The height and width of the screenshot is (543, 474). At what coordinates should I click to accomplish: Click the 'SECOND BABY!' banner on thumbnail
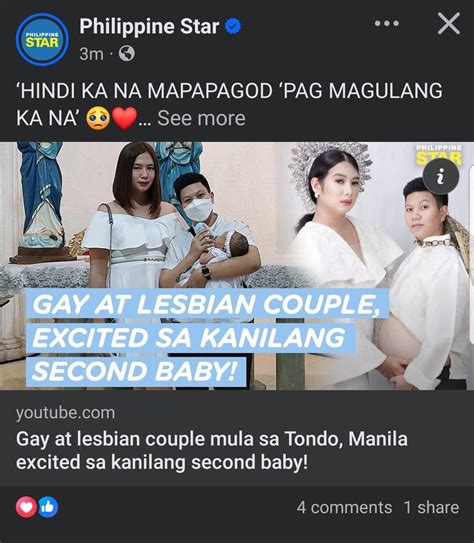[x=136, y=372]
